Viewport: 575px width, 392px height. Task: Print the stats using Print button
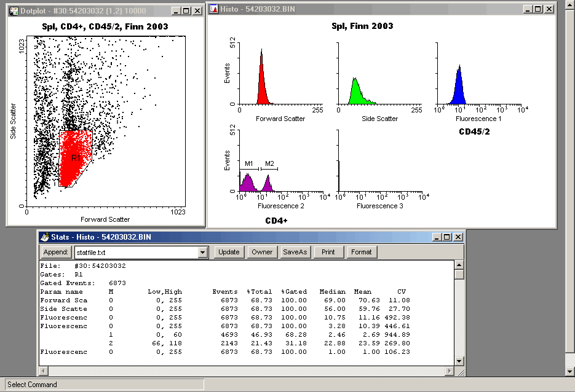tap(328, 252)
